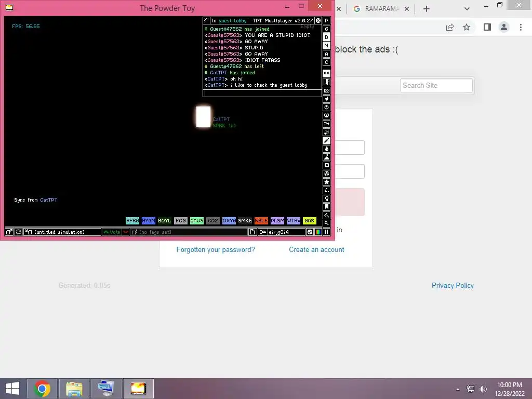This screenshot has width=532, height=399.
Task: Click the element search magnifier icon
Action: click(x=326, y=223)
